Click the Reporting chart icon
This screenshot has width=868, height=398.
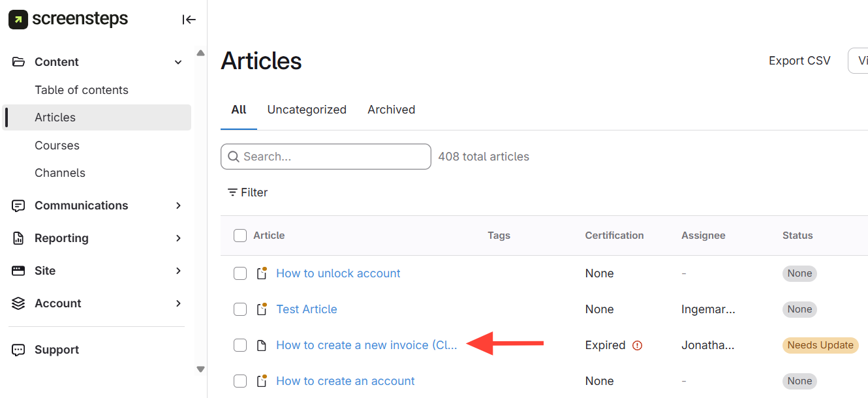coord(18,238)
